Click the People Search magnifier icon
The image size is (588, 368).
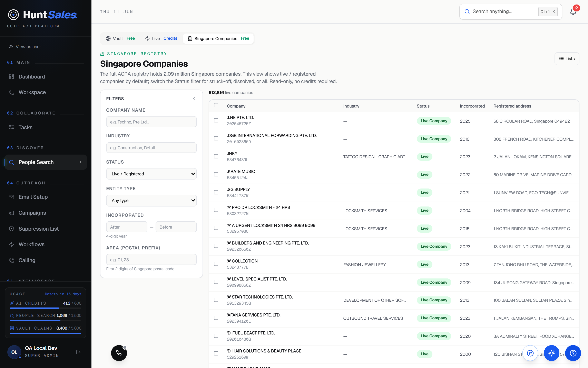(x=11, y=162)
